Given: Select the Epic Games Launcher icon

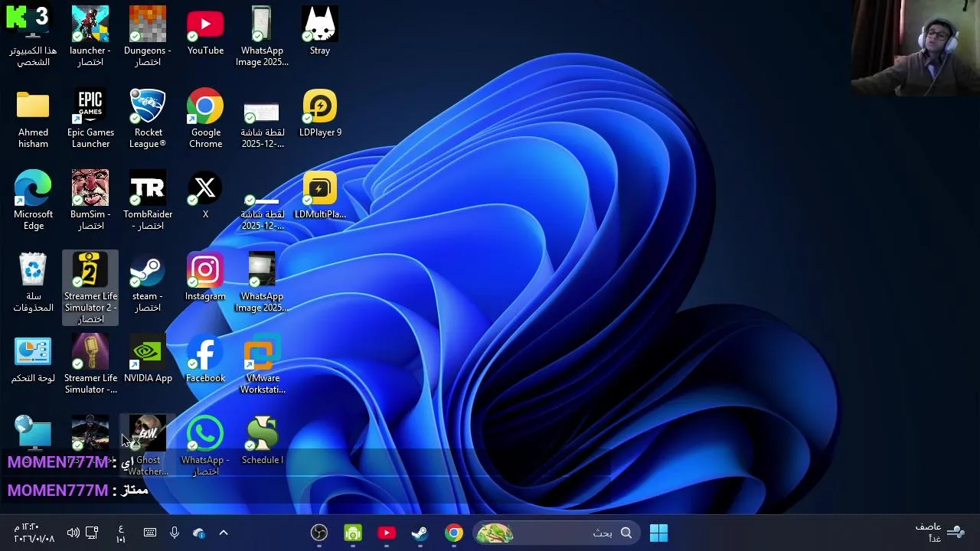Looking at the screenshot, I should click(x=90, y=119).
